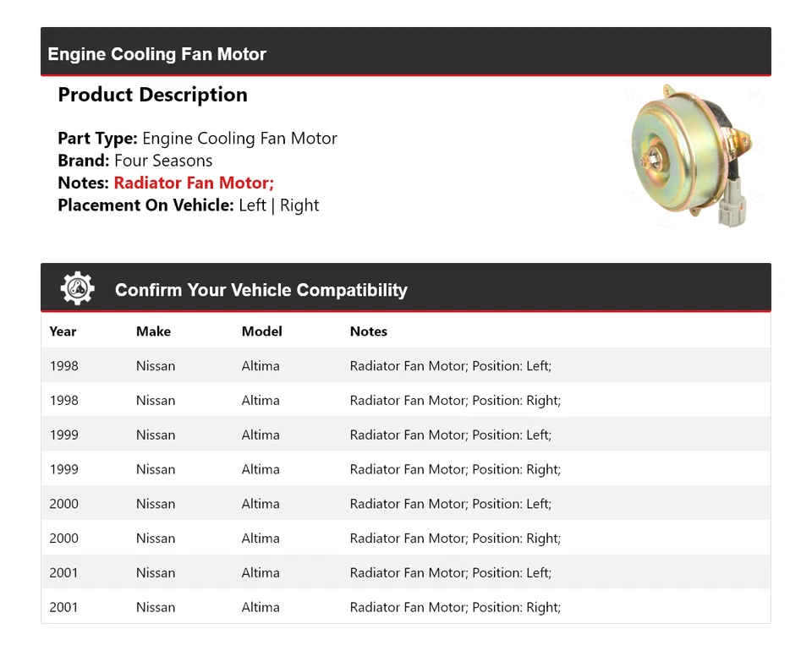Select the 1998 Altima Position Right row

coord(405,401)
